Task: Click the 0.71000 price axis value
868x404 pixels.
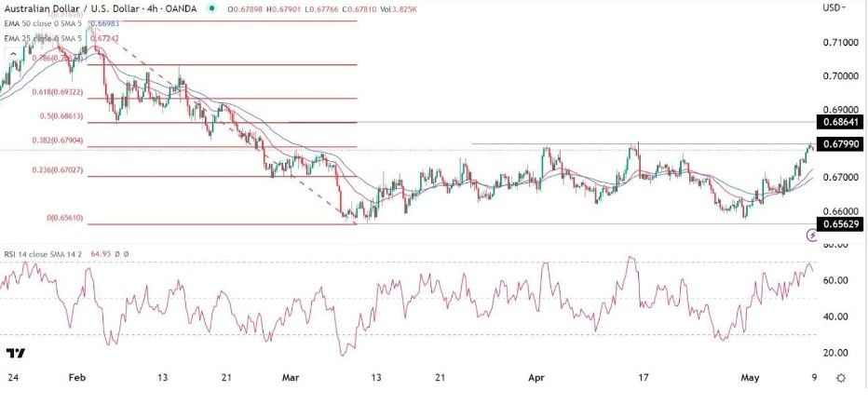Action: [x=841, y=43]
